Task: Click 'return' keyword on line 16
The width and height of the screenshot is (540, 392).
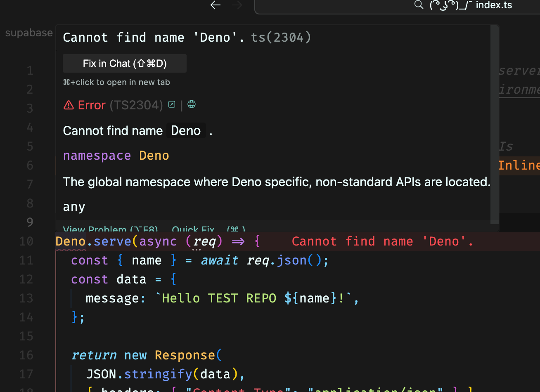Action: click(94, 355)
